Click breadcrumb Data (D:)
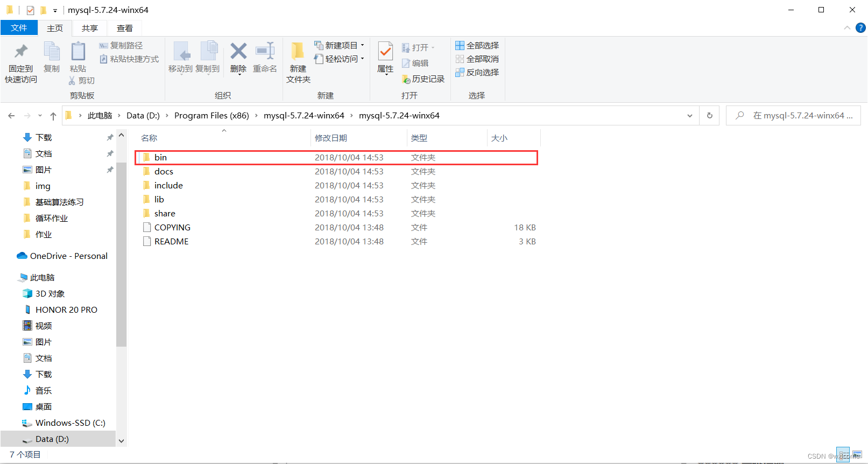Image resolution: width=868 pixels, height=464 pixels. pos(143,116)
